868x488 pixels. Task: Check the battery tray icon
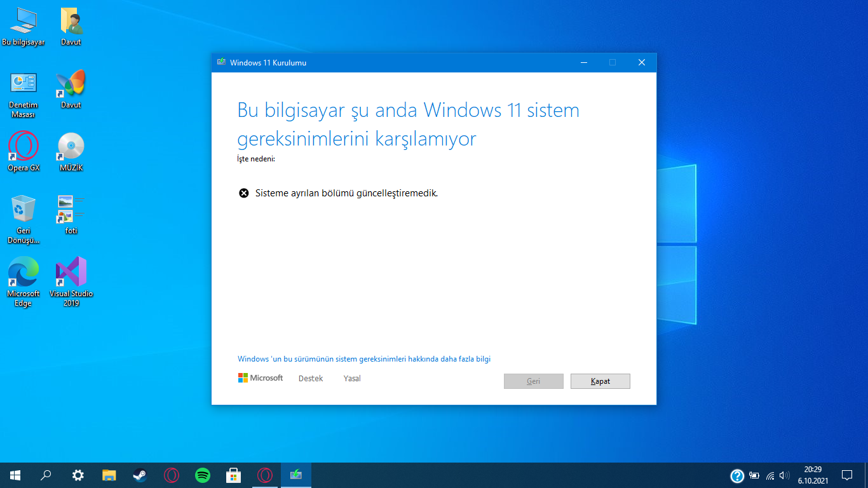point(754,475)
